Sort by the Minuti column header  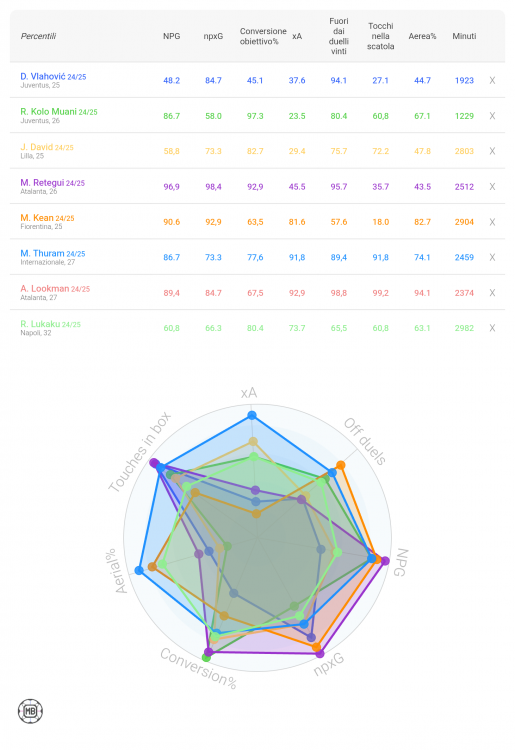coord(464,36)
